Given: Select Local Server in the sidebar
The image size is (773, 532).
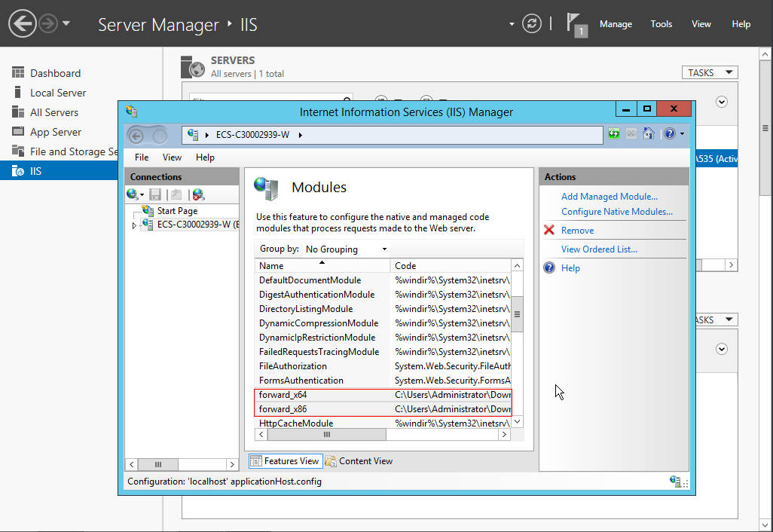Looking at the screenshot, I should pyautogui.click(x=58, y=93).
